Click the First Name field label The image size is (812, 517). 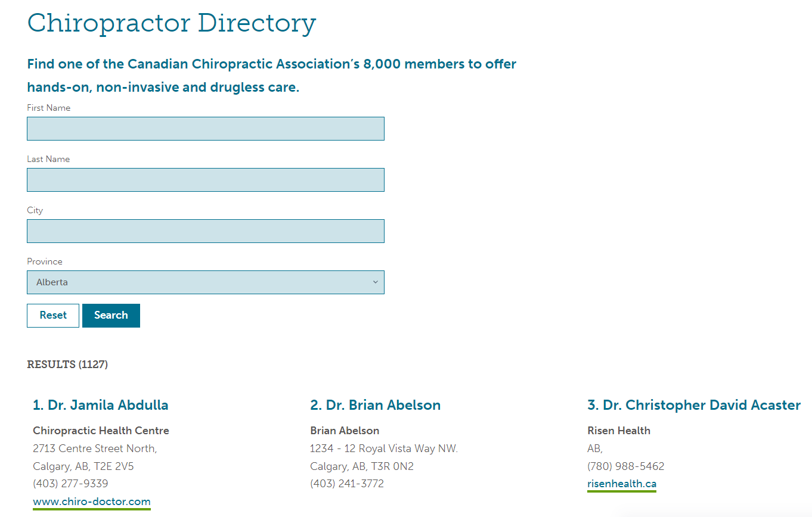tap(48, 108)
